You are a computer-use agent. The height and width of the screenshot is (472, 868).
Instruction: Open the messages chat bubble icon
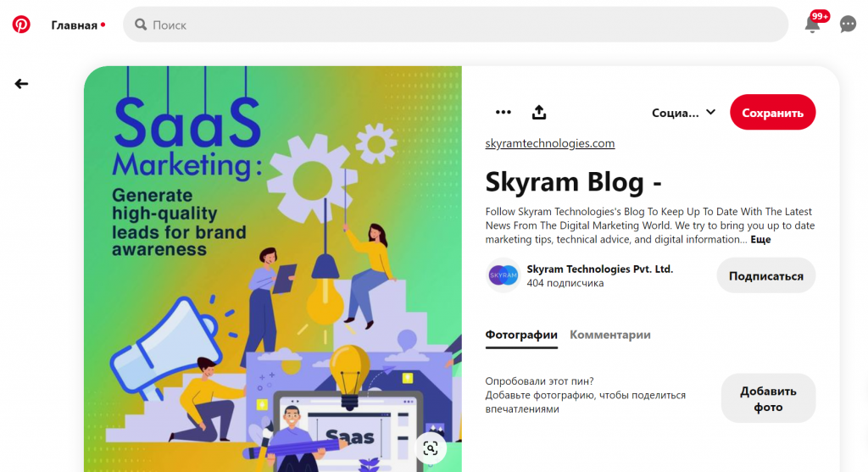coord(848,25)
